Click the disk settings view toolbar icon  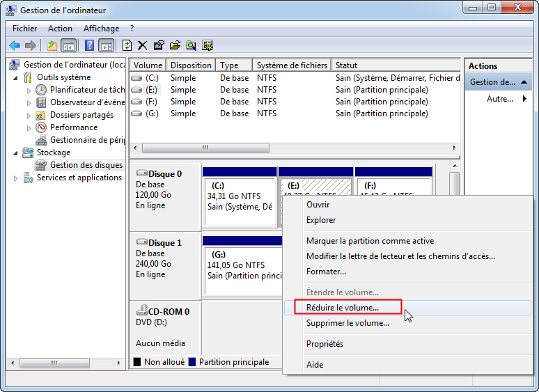(x=208, y=45)
